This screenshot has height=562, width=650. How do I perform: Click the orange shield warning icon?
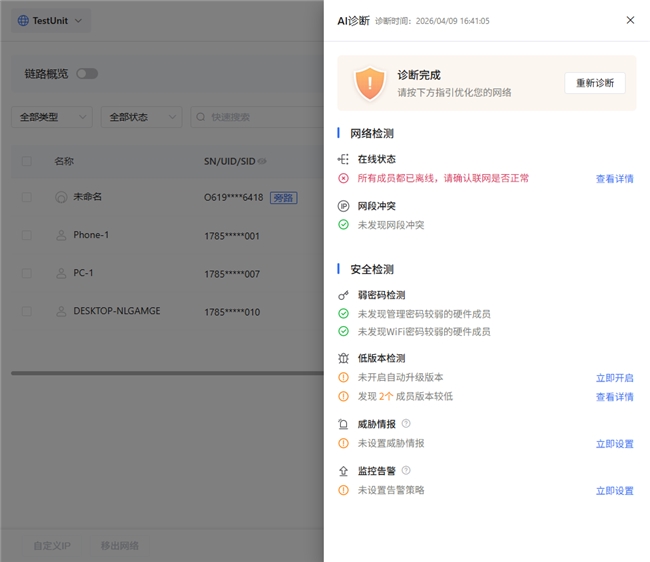click(370, 83)
